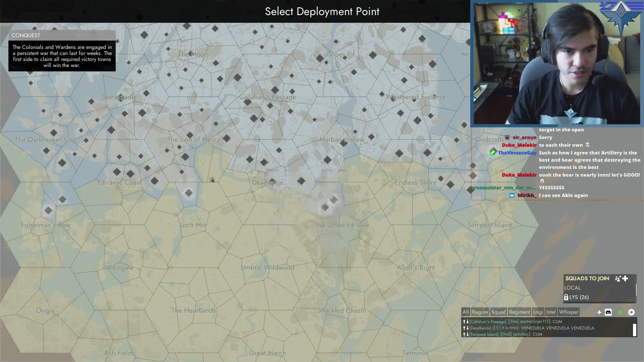This screenshot has width=644, height=362.
Task: Select Farranac Coast region label
Action: point(119,182)
